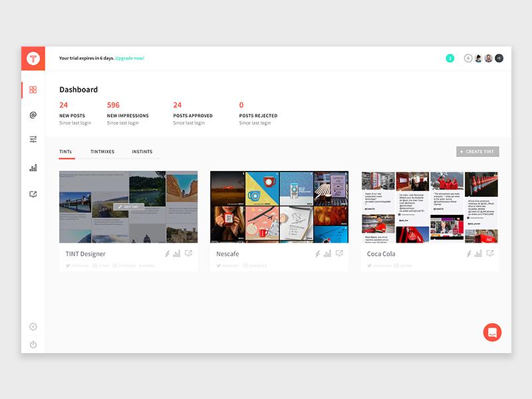Click the lightning icon on Coca Cola card
The image size is (532, 399).
click(469, 253)
